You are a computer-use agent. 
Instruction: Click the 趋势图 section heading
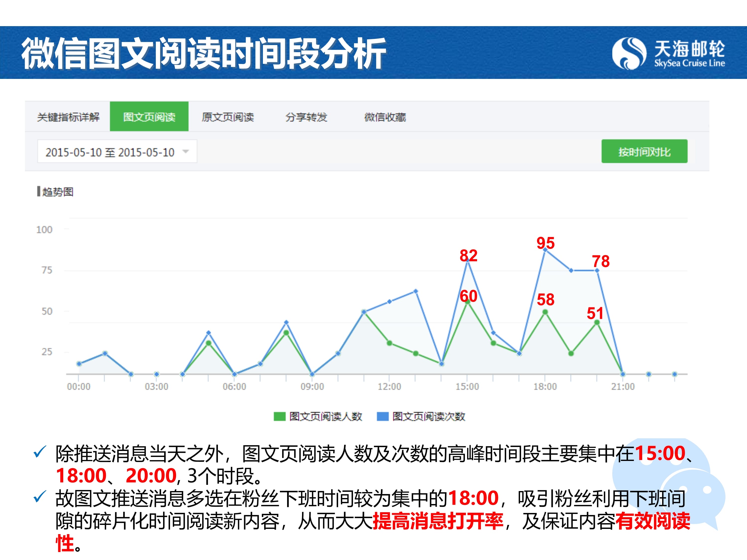58,192
